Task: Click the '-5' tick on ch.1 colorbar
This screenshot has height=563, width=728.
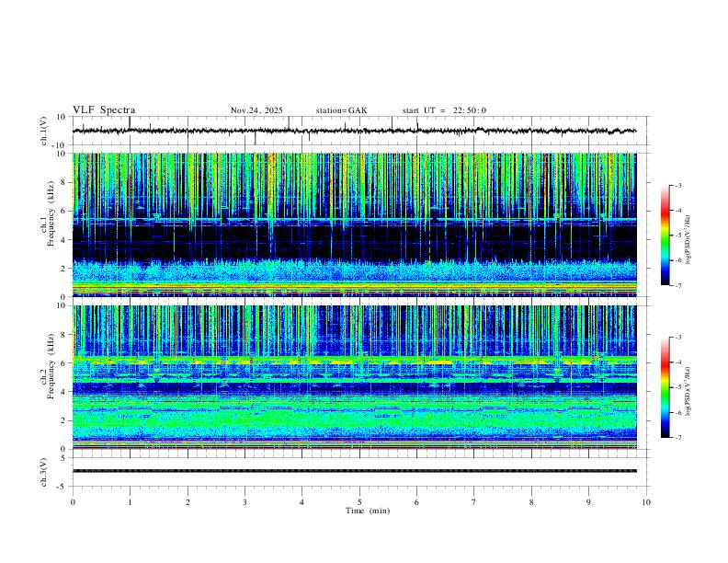Action: pyautogui.click(x=678, y=236)
